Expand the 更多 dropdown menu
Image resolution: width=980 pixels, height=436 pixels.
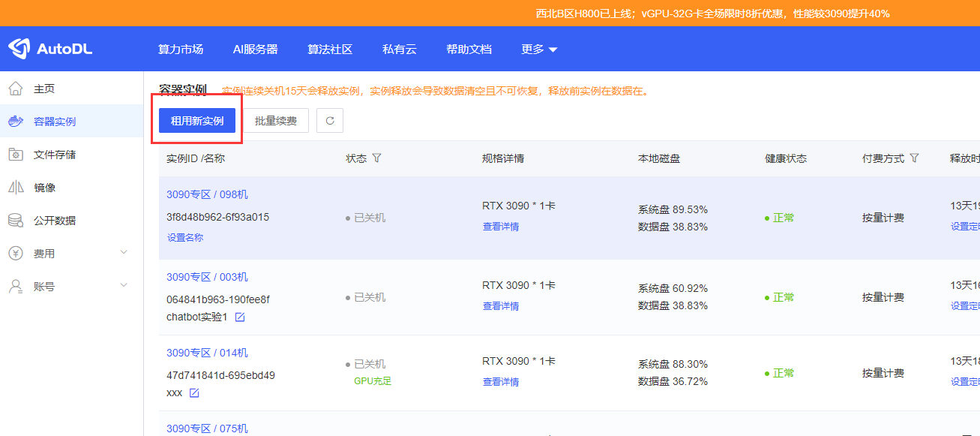pos(539,50)
